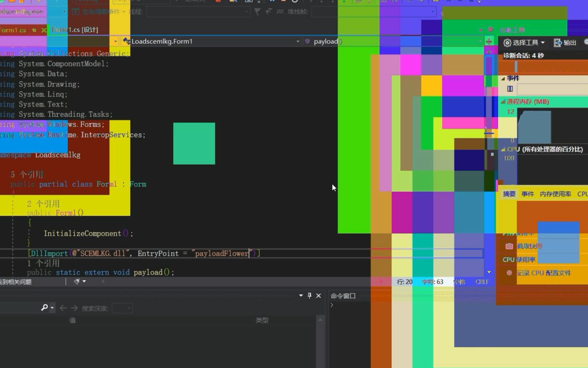Select the Form1.cs [设计] tab

(x=75, y=30)
